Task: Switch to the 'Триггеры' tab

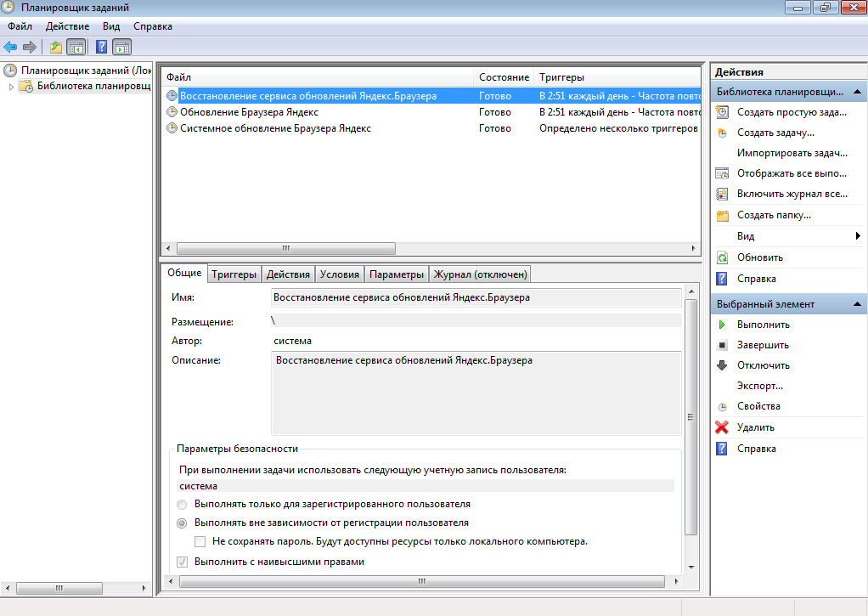Action: pos(234,274)
